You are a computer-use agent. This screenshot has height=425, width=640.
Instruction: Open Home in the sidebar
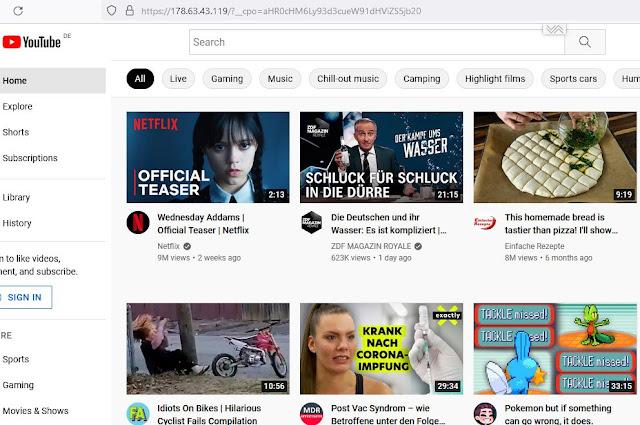(x=53, y=81)
